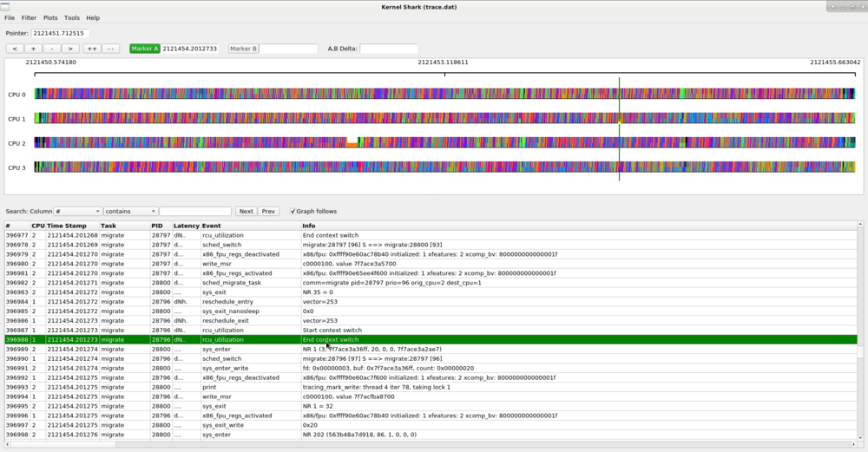868x452 pixels.
Task: Click the horizontal scrollbar of event list
Action: pyautogui.click(x=431, y=443)
